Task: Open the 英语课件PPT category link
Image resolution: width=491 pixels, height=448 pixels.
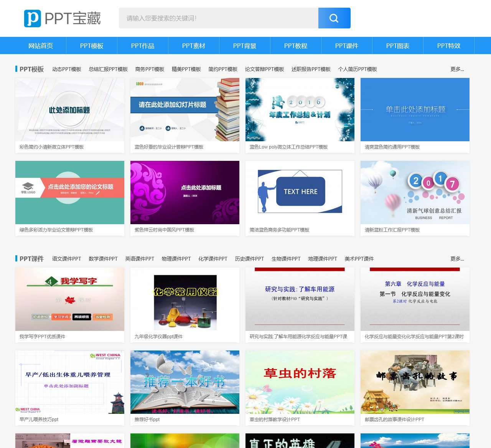Action: point(140,259)
